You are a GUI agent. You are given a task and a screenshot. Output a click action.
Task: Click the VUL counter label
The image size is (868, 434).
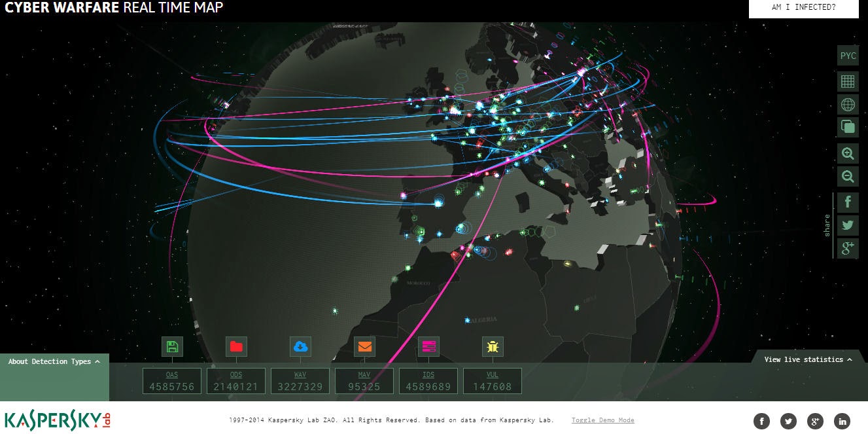pos(493,375)
